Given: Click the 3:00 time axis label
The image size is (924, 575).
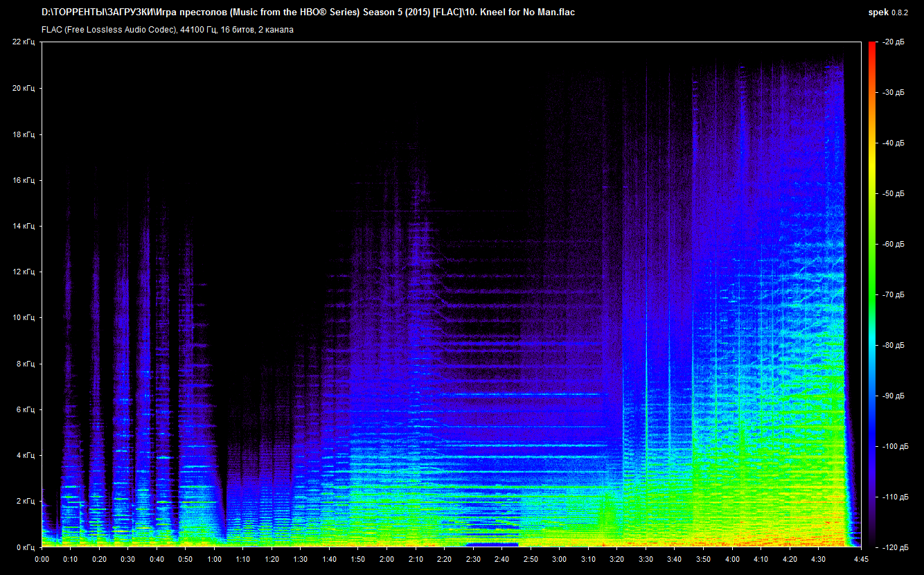Looking at the screenshot, I should [559, 559].
